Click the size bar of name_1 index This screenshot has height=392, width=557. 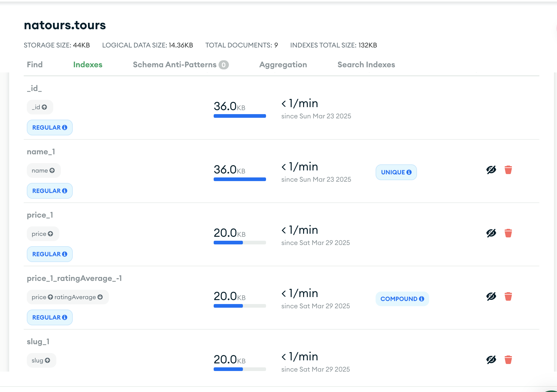coord(240,179)
